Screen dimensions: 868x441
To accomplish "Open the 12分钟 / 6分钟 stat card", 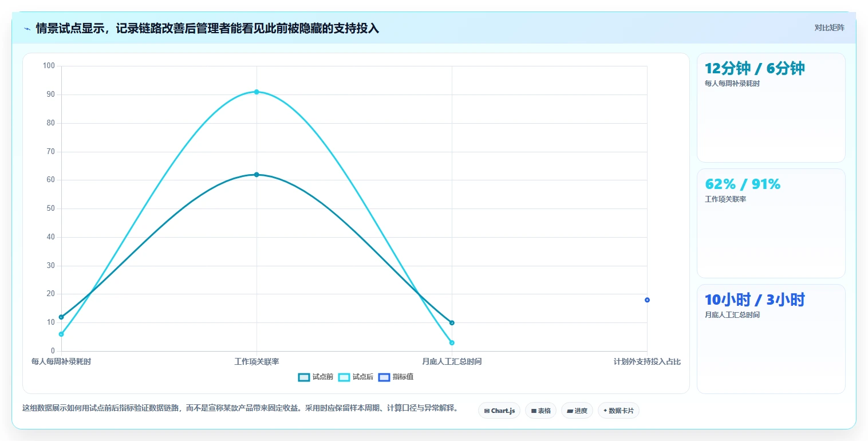I will point(771,108).
